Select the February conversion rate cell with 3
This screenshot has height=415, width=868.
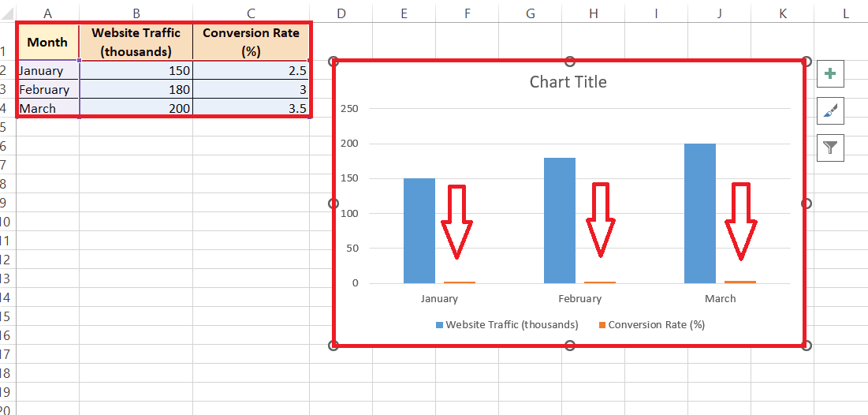[x=251, y=89]
